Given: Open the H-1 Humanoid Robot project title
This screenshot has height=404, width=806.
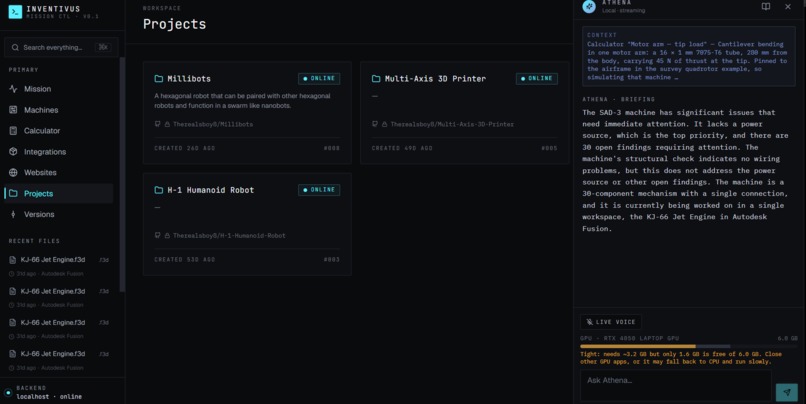Looking at the screenshot, I should (x=210, y=190).
